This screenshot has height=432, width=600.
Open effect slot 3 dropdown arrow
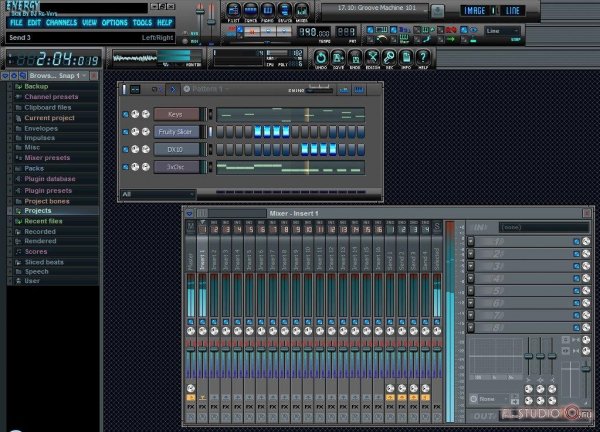[x=471, y=266]
